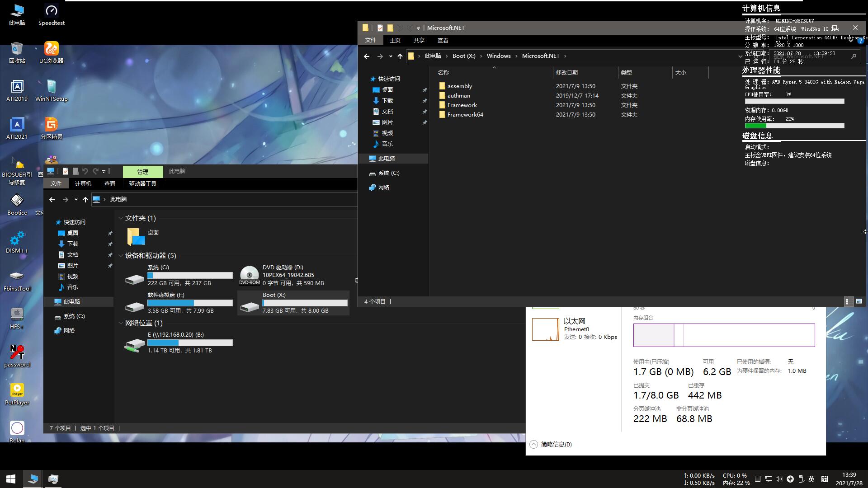Open the 计算机 ribbon tab
This screenshot has width=868, height=488.
coord(83,183)
